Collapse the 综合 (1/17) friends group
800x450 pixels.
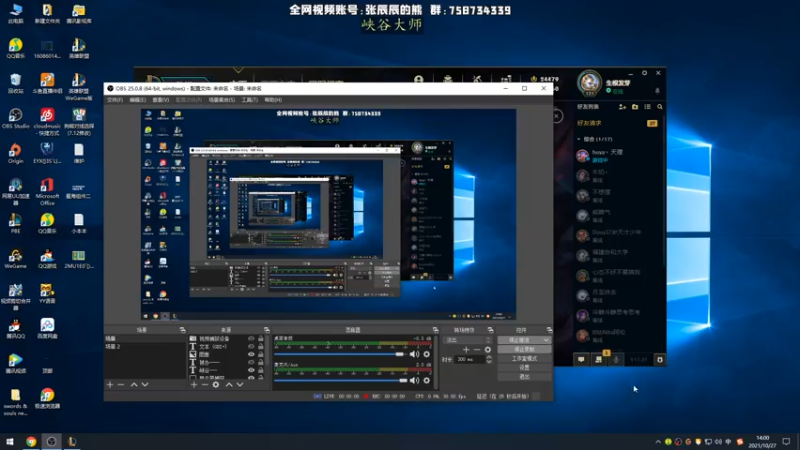point(579,139)
